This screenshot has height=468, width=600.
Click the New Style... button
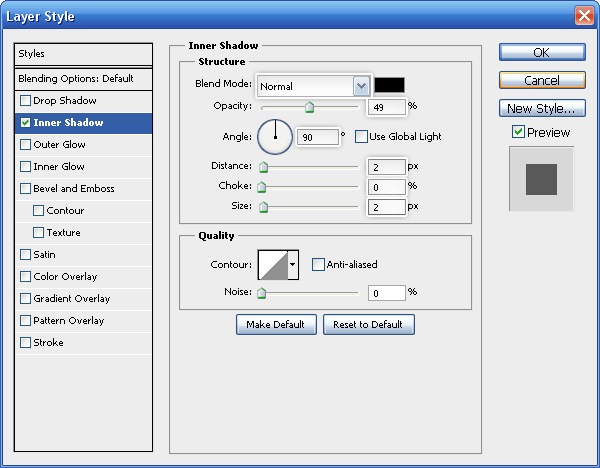pyautogui.click(x=541, y=108)
